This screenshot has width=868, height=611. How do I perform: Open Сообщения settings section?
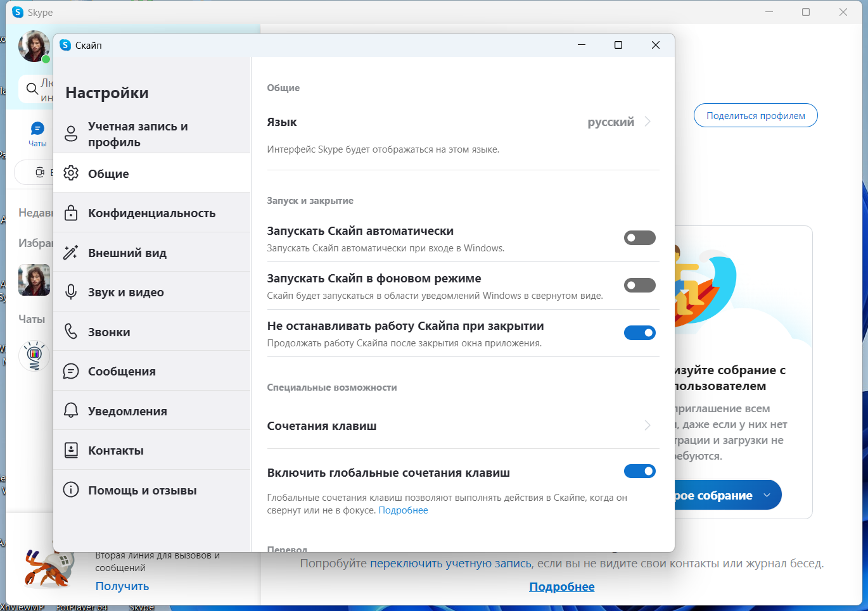[x=152, y=371]
